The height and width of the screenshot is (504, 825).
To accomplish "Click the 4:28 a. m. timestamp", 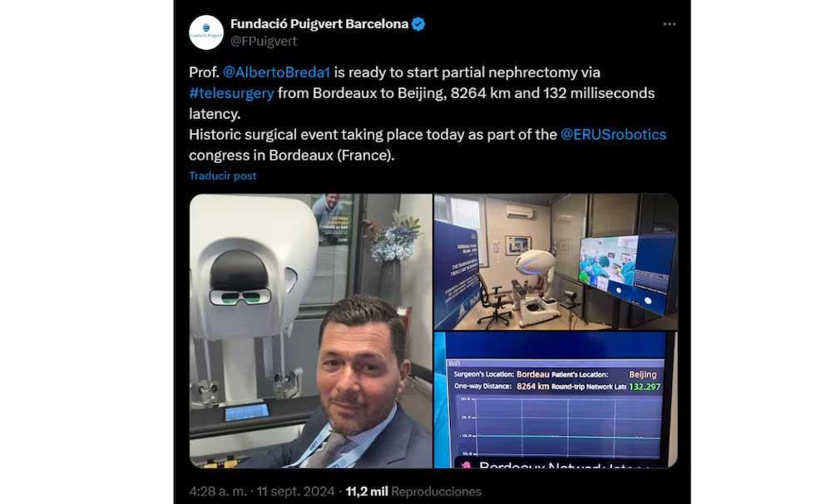I will (218, 492).
